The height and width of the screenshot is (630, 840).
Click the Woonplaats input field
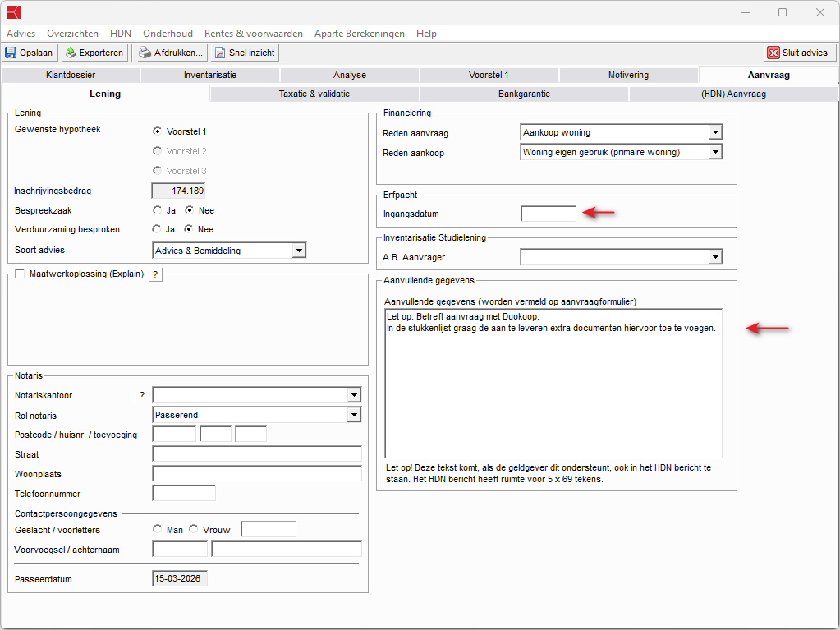pyautogui.click(x=257, y=474)
